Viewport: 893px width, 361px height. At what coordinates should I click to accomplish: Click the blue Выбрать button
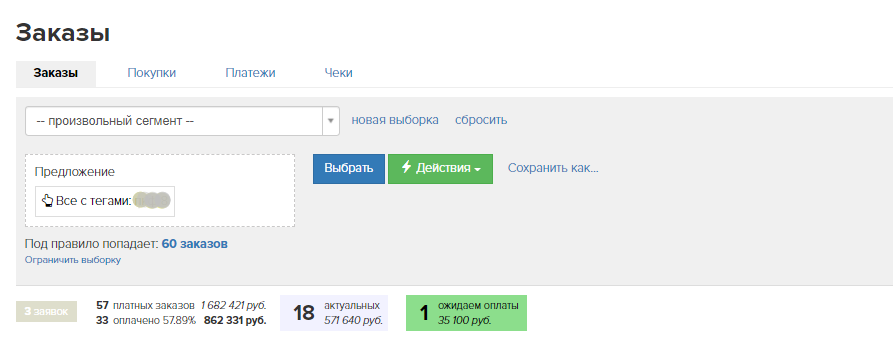(349, 169)
